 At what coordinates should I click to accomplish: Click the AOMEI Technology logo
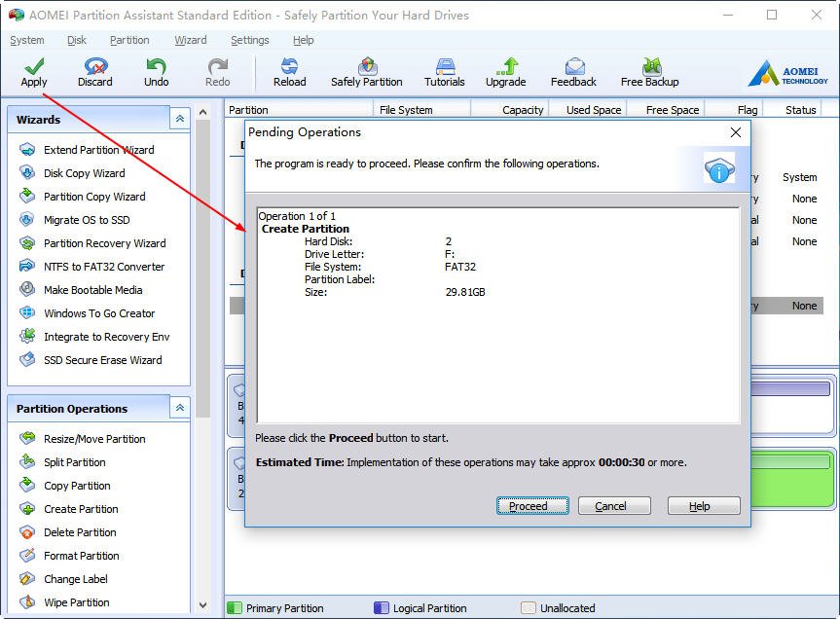[788, 73]
